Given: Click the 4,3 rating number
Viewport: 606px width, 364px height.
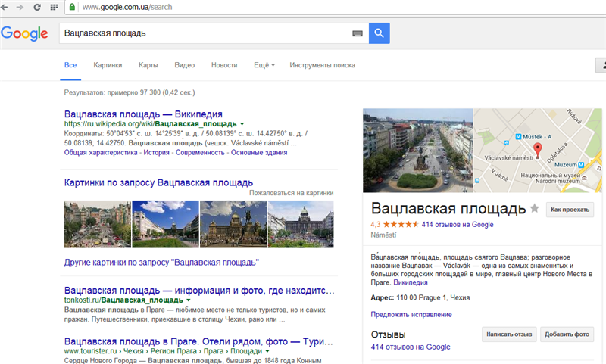Looking at the screenshot, I should coord(375,224).
